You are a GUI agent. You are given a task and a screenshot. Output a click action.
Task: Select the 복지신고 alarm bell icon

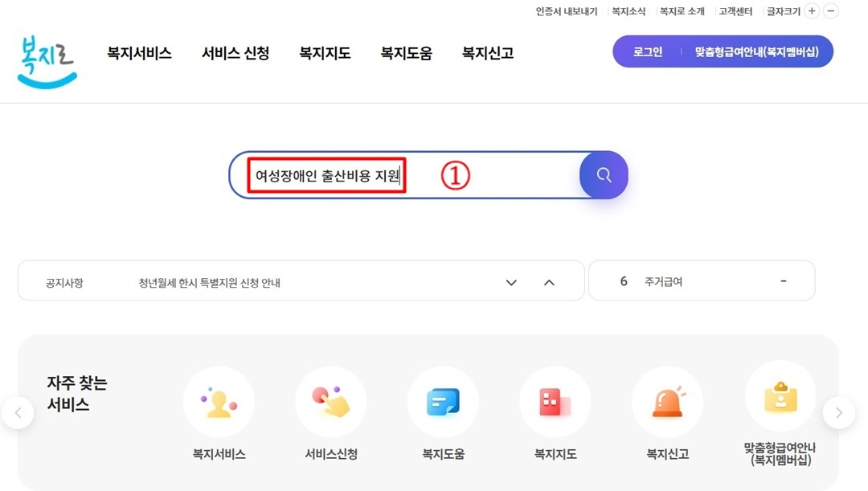668,402
